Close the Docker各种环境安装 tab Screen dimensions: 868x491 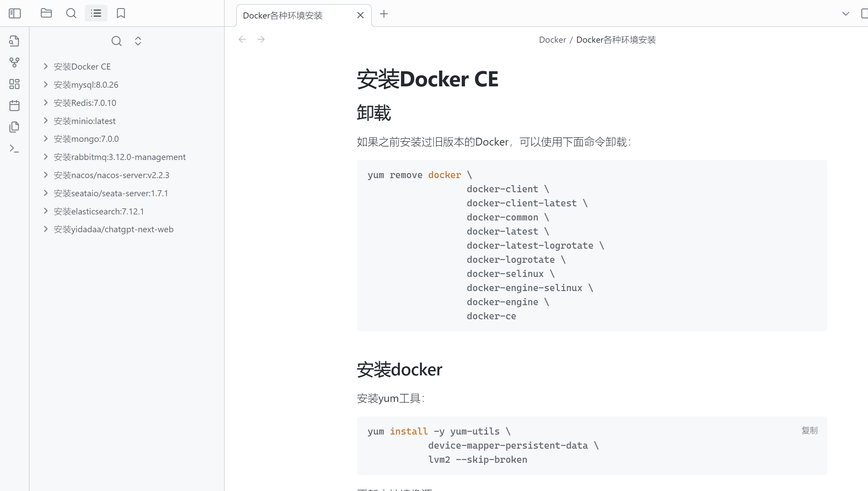tap(360, 15)
